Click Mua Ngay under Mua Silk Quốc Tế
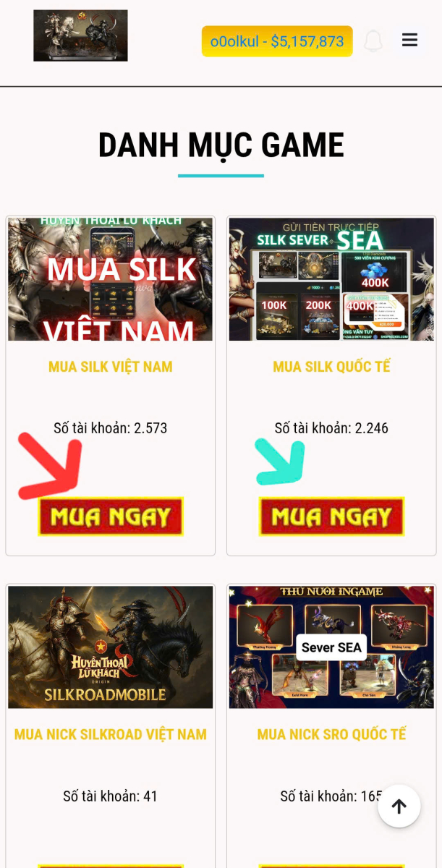The image size is (442, 868). (331, 516)
